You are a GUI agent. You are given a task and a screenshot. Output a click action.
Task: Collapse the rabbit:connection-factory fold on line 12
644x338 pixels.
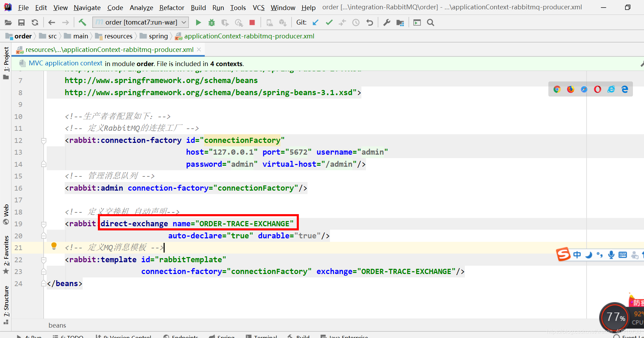[x=44, y=141]
